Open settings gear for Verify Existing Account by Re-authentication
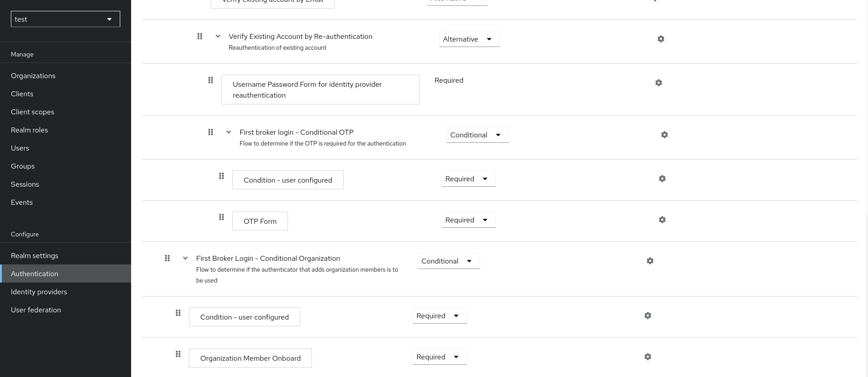Image resolution: width=868 pixels, height=377 pixels. pyautogui.click(x=660, y=39)
